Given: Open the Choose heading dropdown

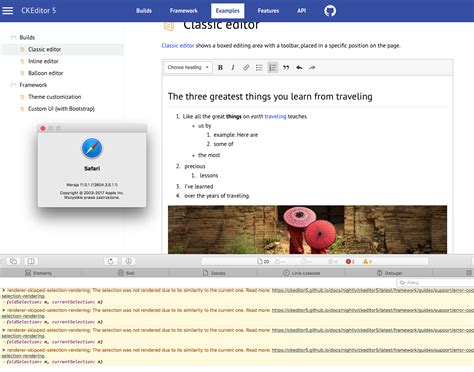Looking at the screenshot, I should (x=188, y=67).
